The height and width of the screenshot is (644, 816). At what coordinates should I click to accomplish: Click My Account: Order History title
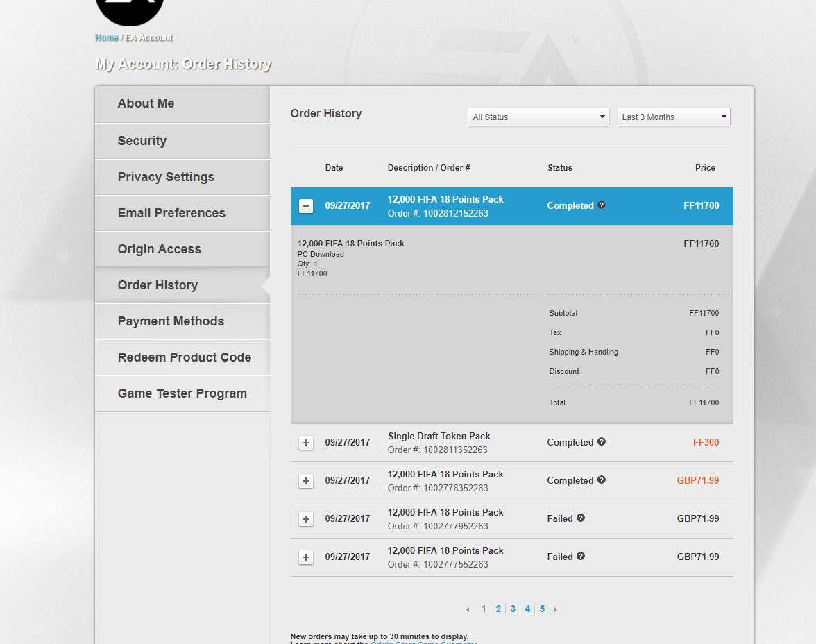pyautogui.click(x=183, y=64)
